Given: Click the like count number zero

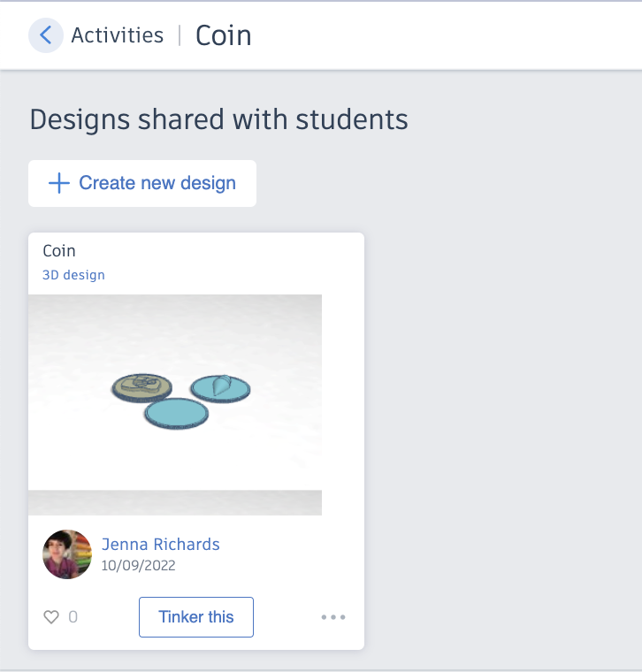Looking at the screenshot, I should (x=73, y=617).
